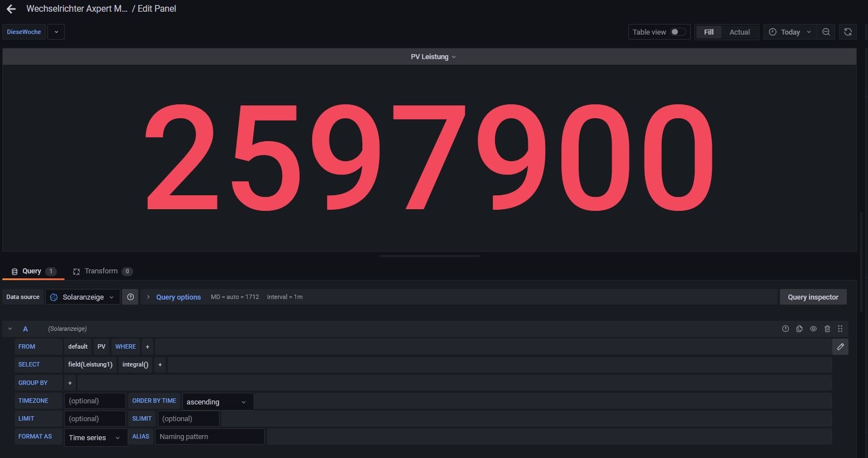Refresh the dashboard with the refresh icon

pyautogui.click(x=847, y=32)
